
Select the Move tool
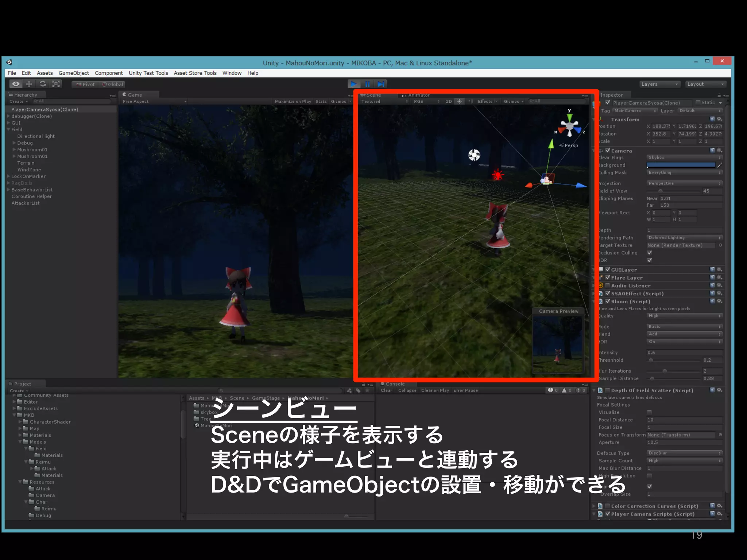tap(29, 84)
